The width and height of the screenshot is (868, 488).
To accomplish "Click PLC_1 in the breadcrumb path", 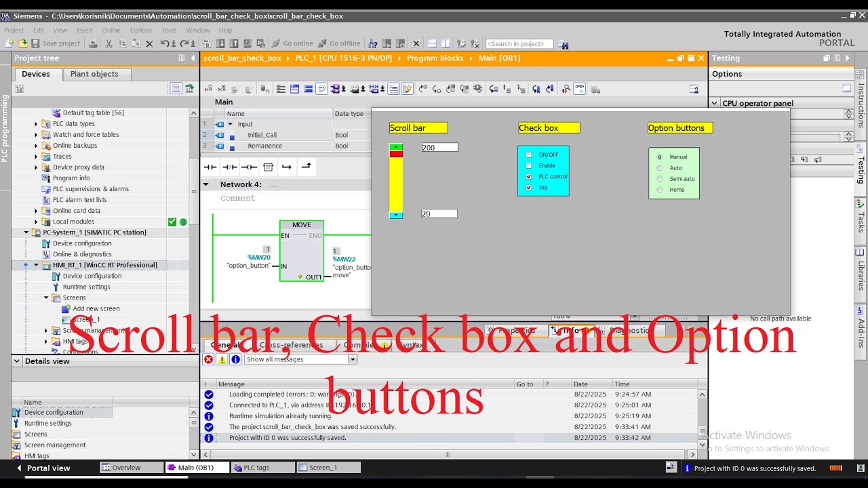I will coord(344,58).
